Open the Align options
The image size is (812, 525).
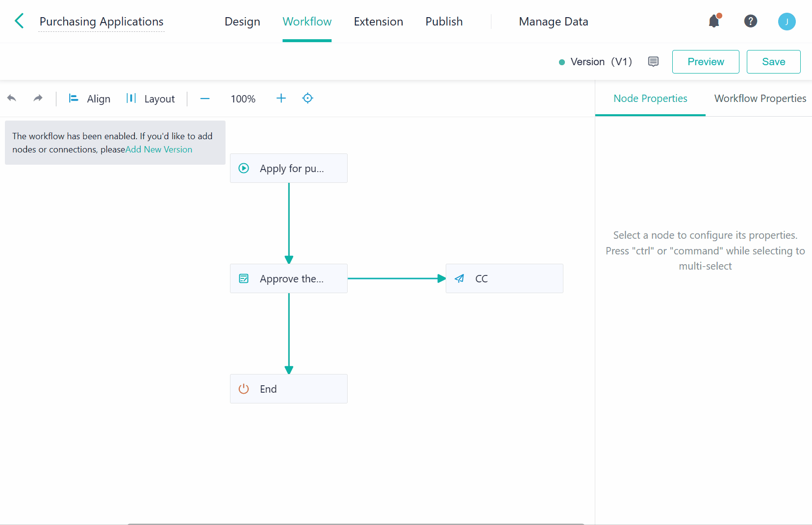pyautogui.click(x=90, y=99)
